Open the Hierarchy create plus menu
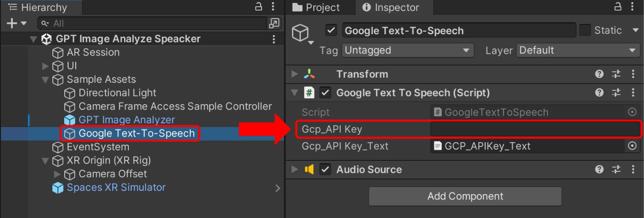This screenshot has height=218, width=644. pos(17,23)
